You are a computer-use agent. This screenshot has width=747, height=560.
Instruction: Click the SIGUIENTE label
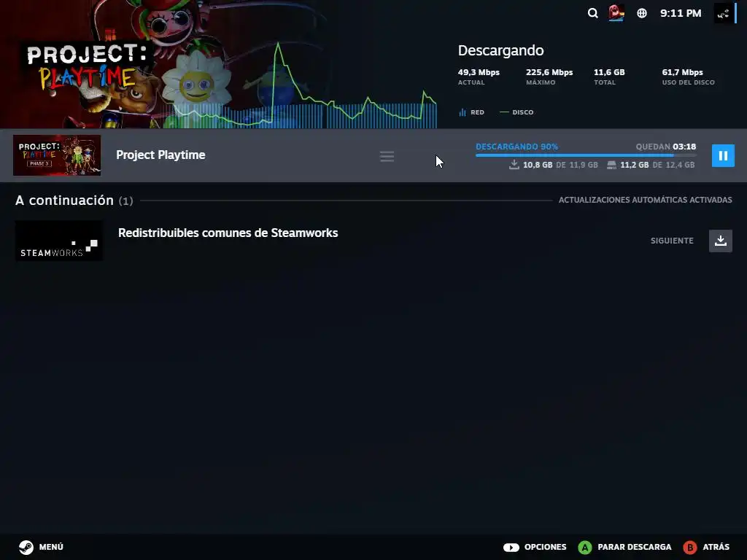click(672, 241)
